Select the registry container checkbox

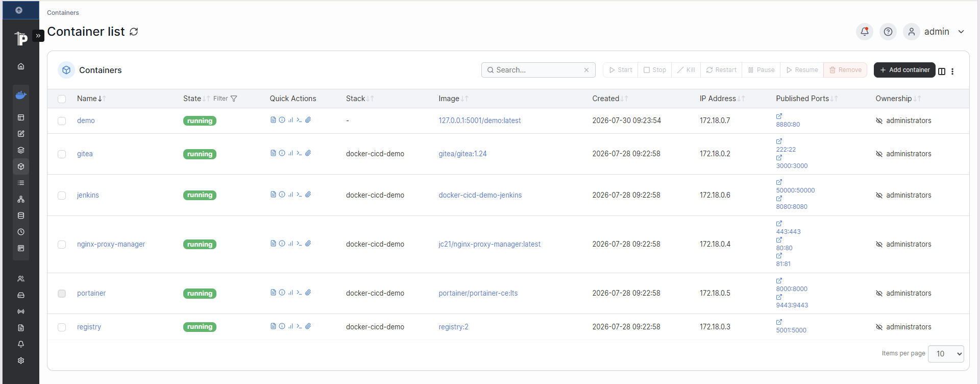(x=62, y=327)
